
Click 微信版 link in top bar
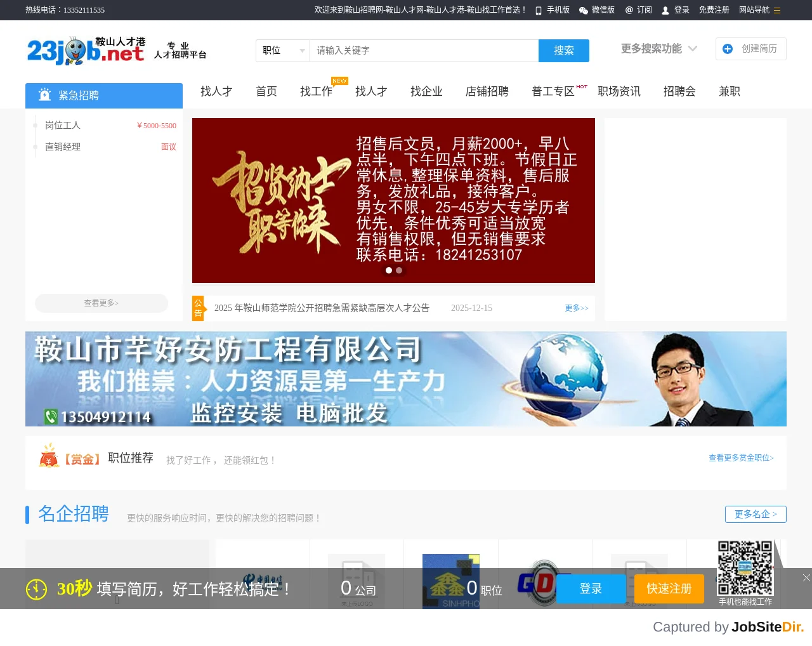[603, 10]
